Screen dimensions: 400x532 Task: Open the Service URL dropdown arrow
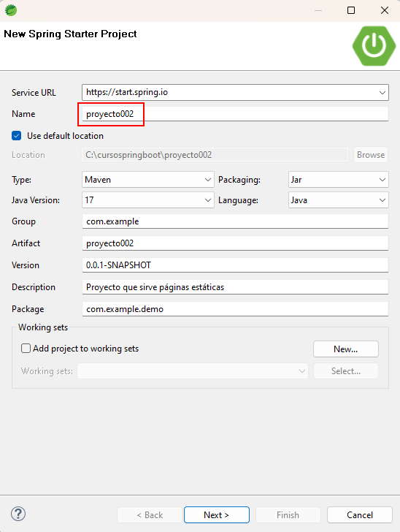[382, 92]
